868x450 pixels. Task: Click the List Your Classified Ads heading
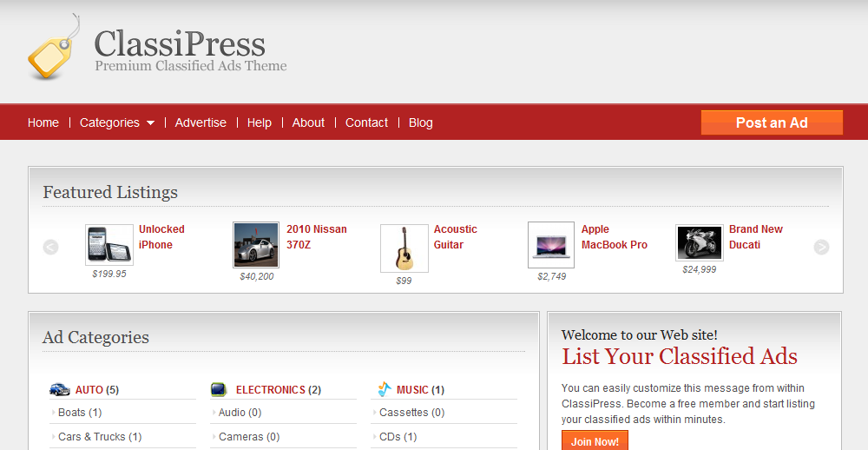(x=680, y=356)
